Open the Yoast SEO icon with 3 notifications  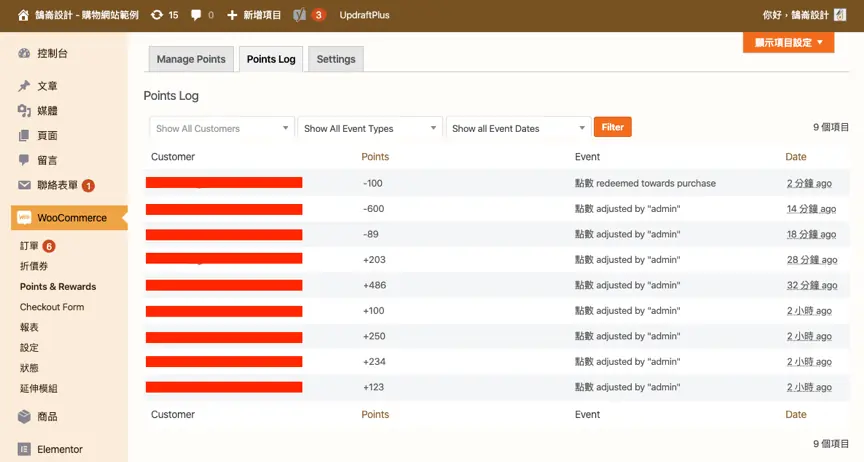click(x=299, y=15)
